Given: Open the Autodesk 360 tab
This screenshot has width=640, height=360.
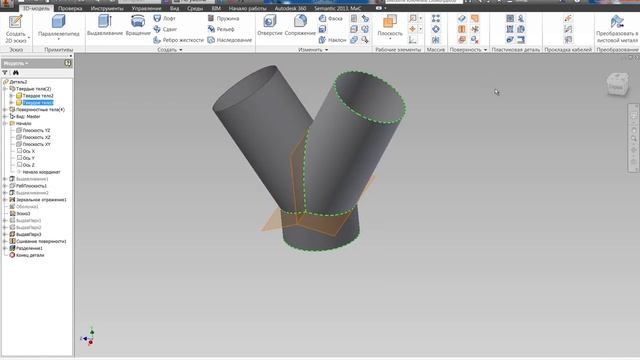Looking at the screenshot, I should [290, 8].
